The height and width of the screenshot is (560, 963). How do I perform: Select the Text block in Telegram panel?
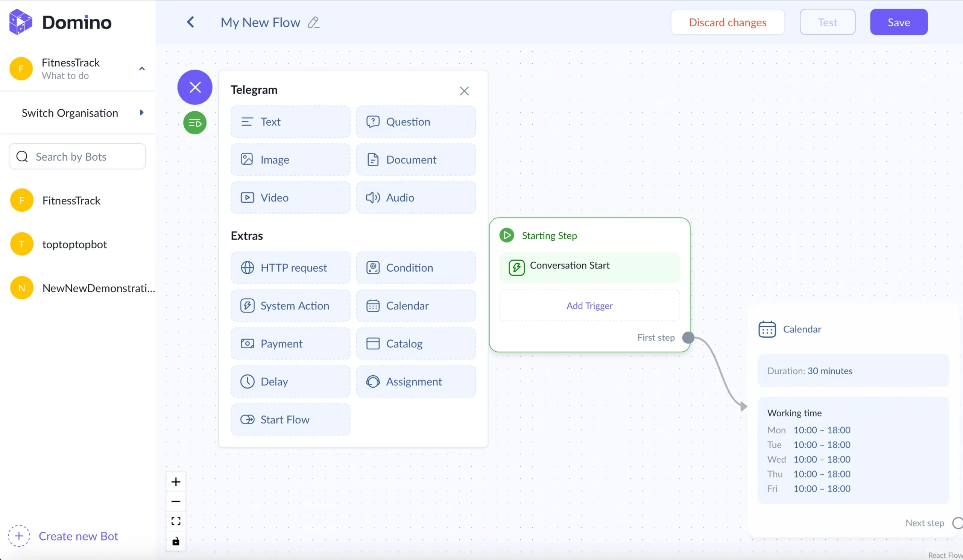point(290,121)
